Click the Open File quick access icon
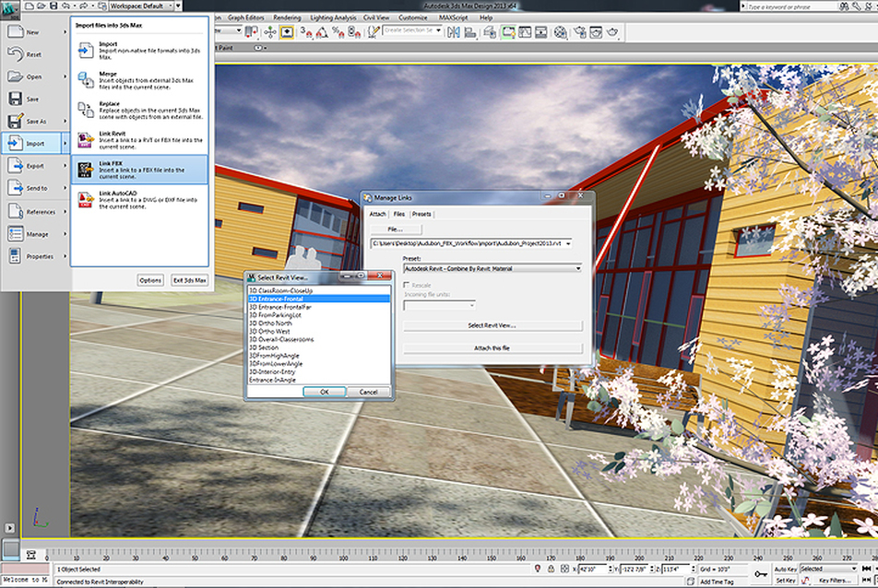Image resolution: width=878 pixels, height=588 pixels. point(42,6)
